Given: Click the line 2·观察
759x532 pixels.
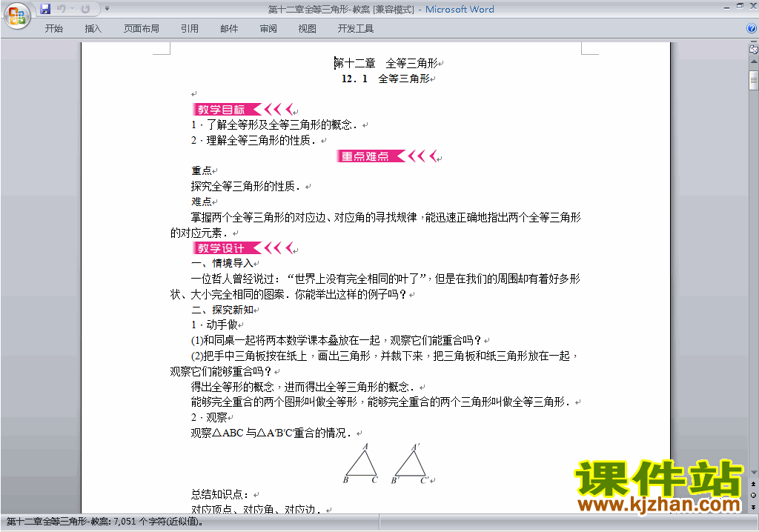Looking at the screenshot, I should pyautogui.click(x=209, y=417).
